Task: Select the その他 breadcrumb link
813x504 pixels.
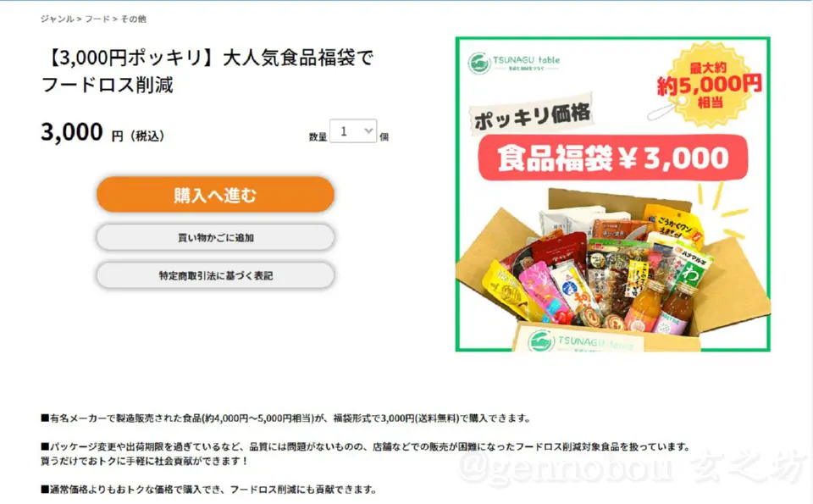Action: [x=133, y=19]
